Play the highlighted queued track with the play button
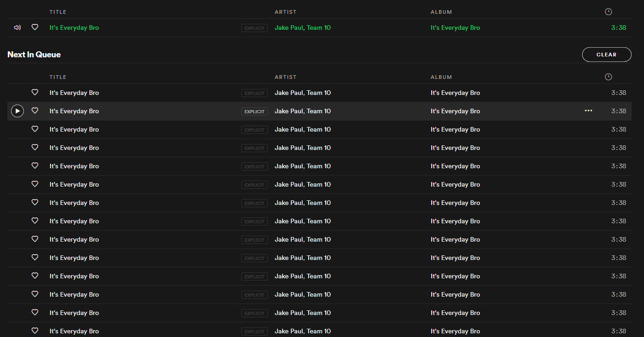Screen dimensions: 644x337 (x=17, y=111)
